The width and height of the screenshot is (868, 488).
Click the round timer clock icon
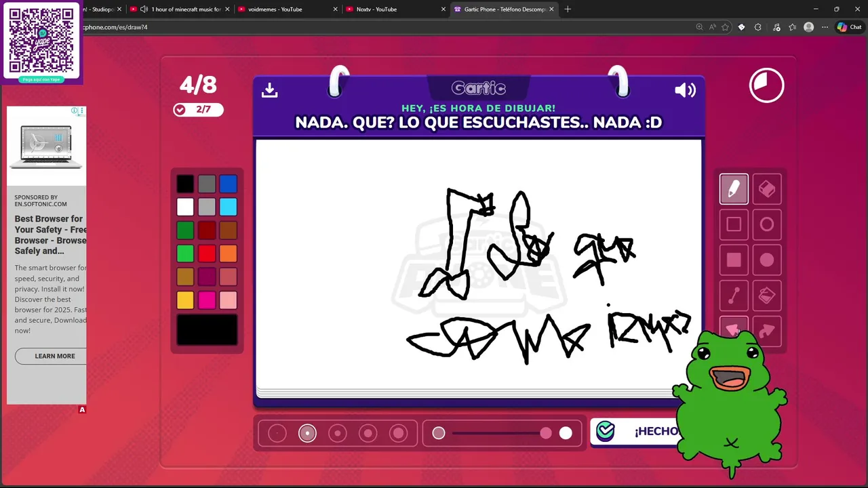click(766, 85)
